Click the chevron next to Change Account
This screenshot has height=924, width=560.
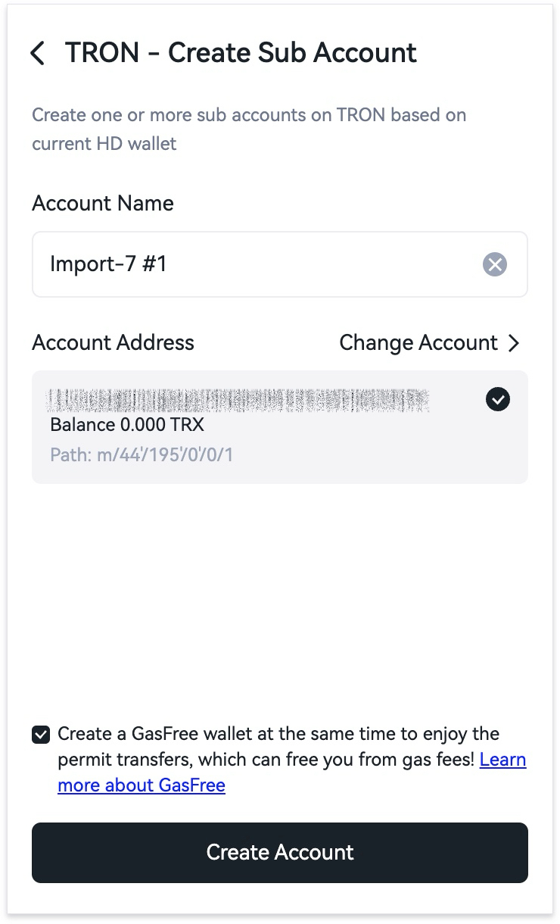(515, 343)
